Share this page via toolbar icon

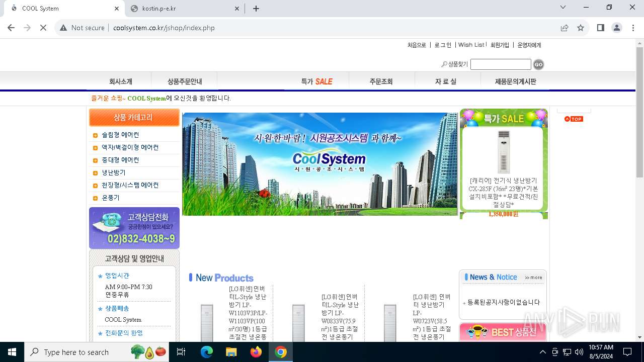[565, 28]
